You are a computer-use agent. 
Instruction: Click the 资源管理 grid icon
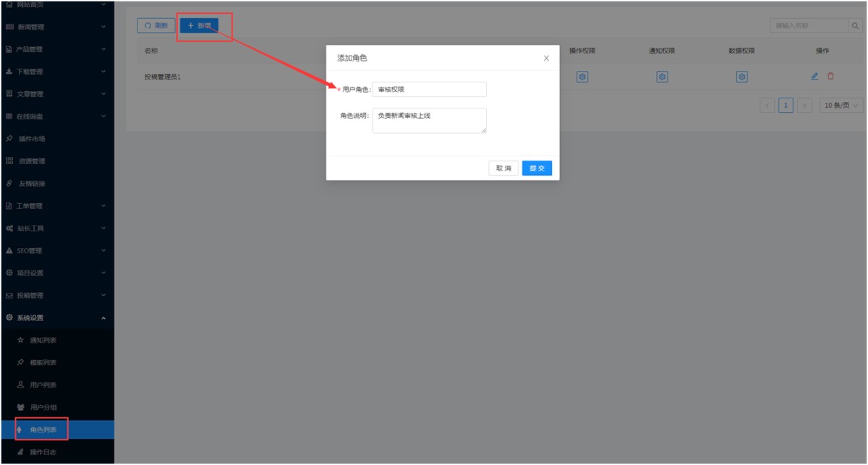tap(9, 161)
